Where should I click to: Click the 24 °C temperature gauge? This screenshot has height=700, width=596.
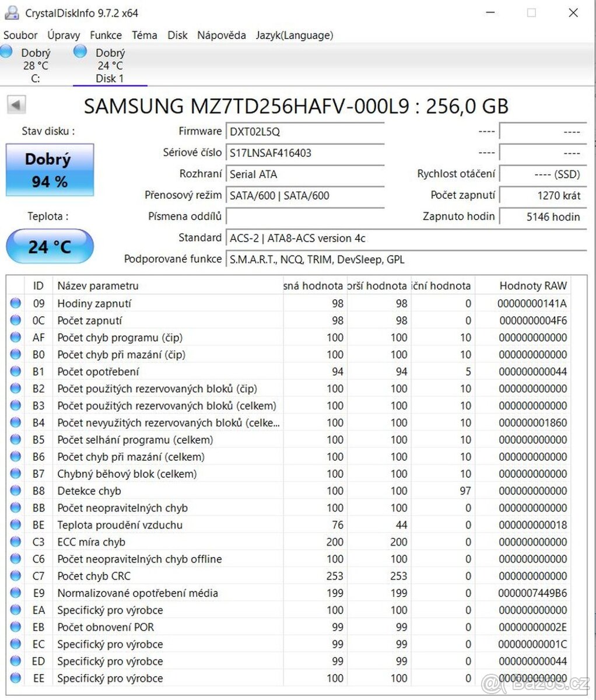(x=50, y=246)
